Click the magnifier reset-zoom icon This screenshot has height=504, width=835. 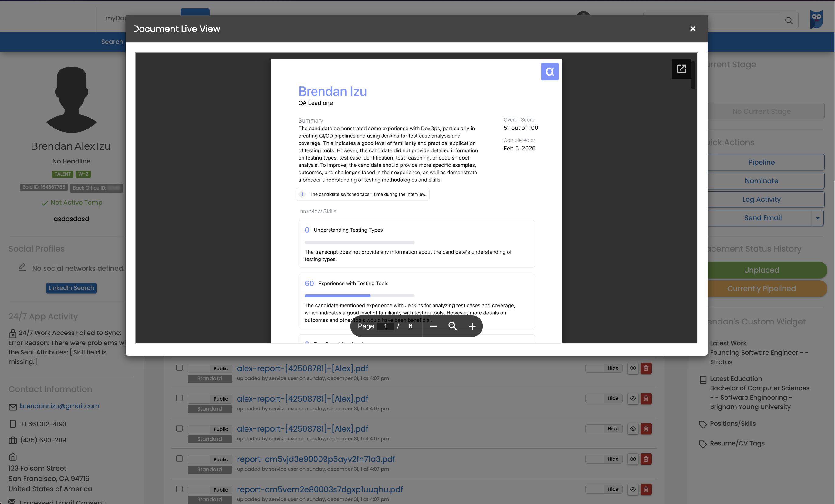pyautogui.click(x=452, y=326)
